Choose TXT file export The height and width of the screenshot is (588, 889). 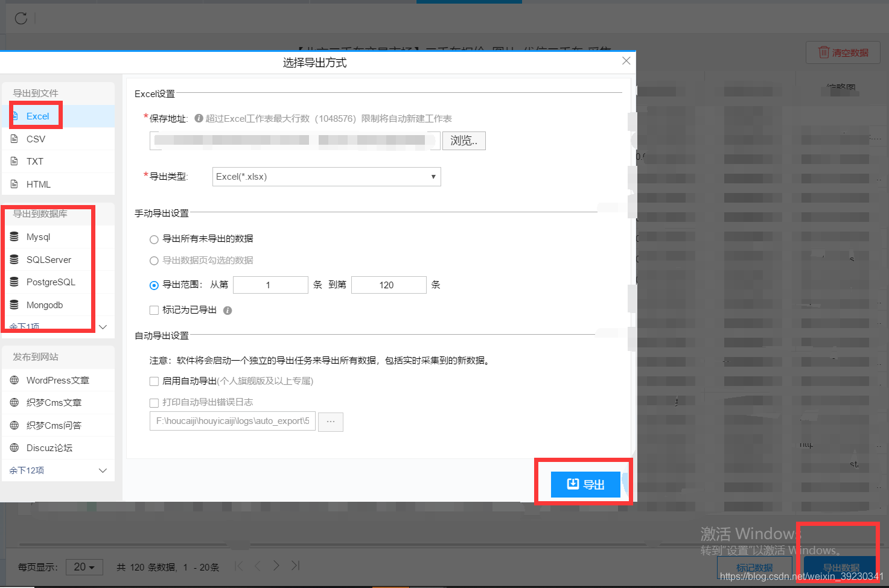58,162
